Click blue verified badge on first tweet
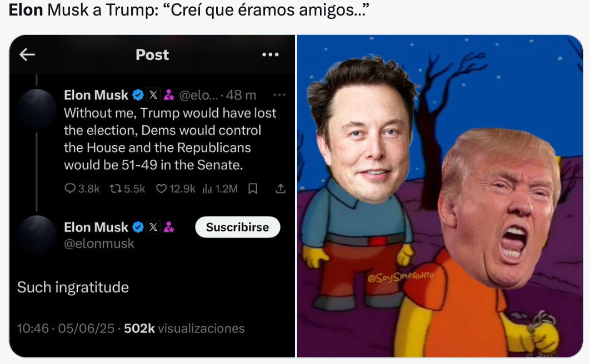Screen dimensions: 590x364 [x=138, y=95]
